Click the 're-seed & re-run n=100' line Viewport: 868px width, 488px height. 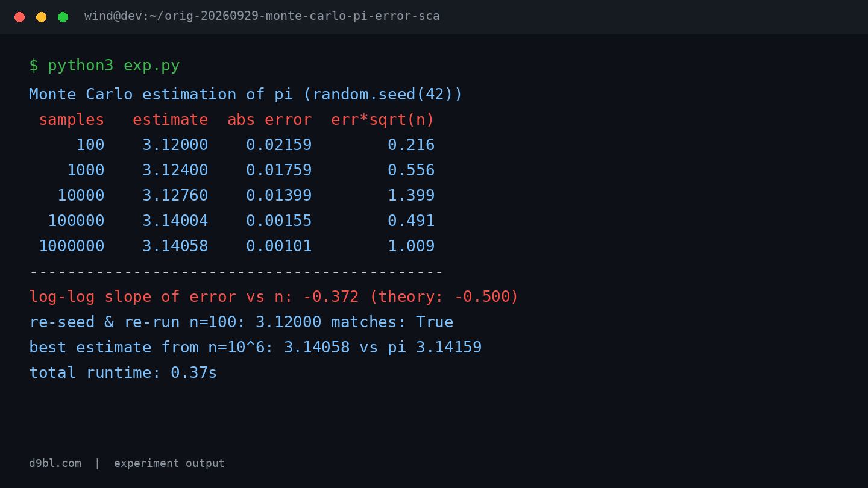point(241,322)
